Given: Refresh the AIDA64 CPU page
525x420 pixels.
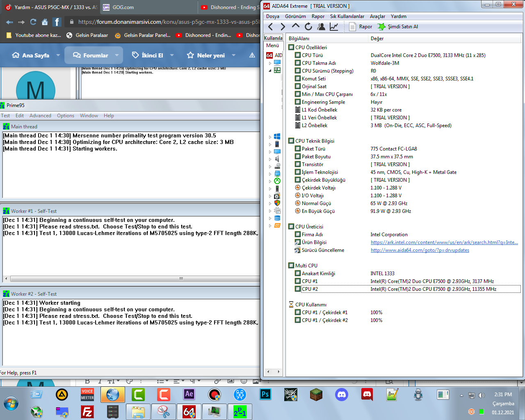Looking at the screenshot, I should pos(308,27).
